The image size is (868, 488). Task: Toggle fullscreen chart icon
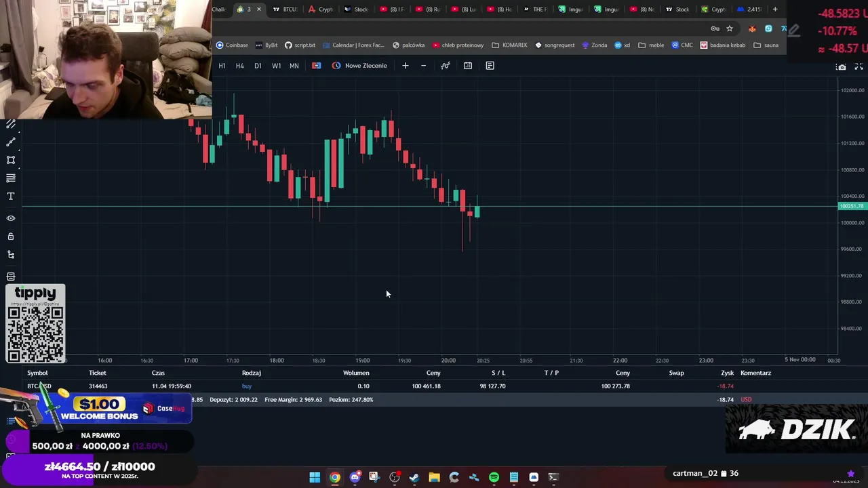[859, 67]
